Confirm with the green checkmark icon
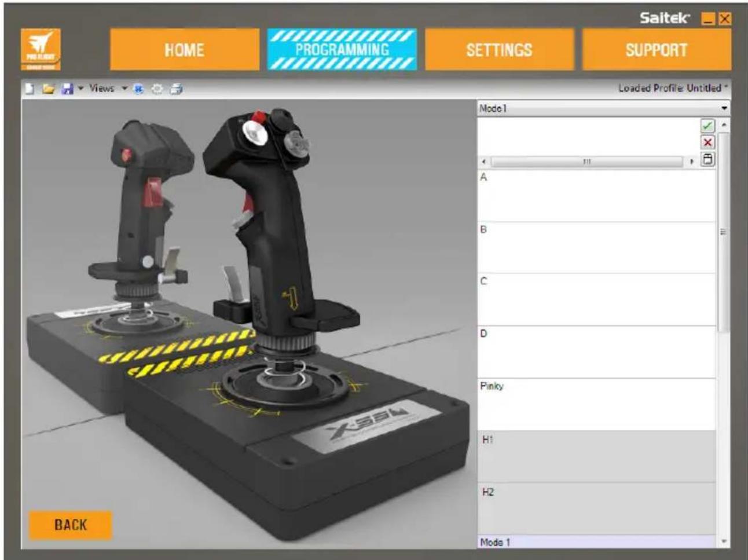Viewport: 748px width, 560px height. (x=707, y=126)
